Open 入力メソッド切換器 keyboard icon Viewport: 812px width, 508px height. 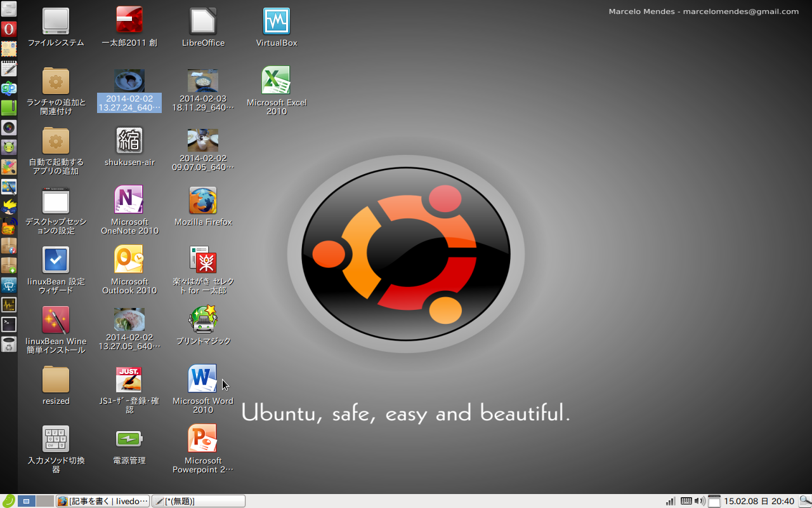56,439
